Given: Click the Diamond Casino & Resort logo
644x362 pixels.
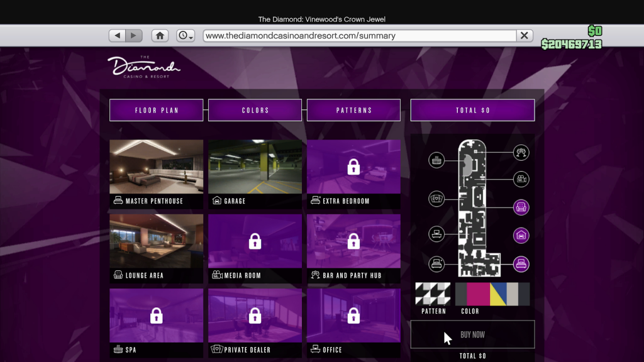Looking at the screenshot, I should click(x=143, y=67).
